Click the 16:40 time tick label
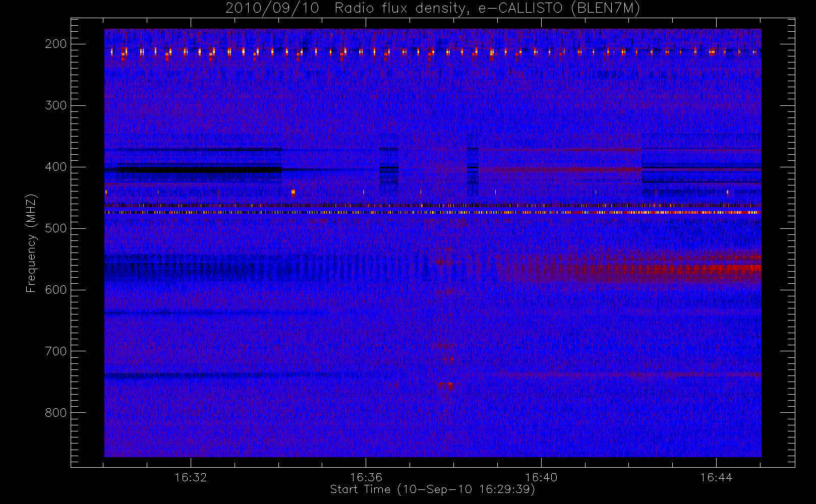 pyautogui.click(x=541, y=477)
